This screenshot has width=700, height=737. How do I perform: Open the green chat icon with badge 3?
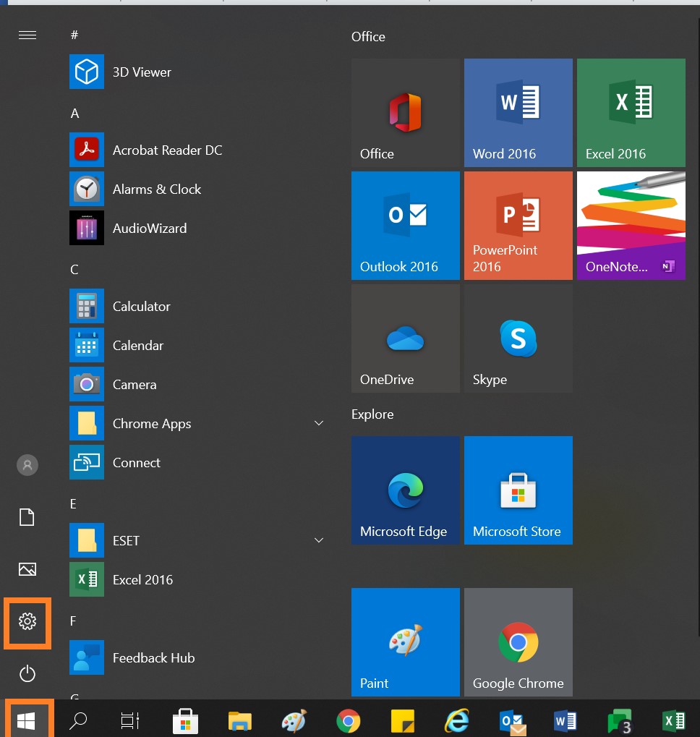click(x=620, y=722)
